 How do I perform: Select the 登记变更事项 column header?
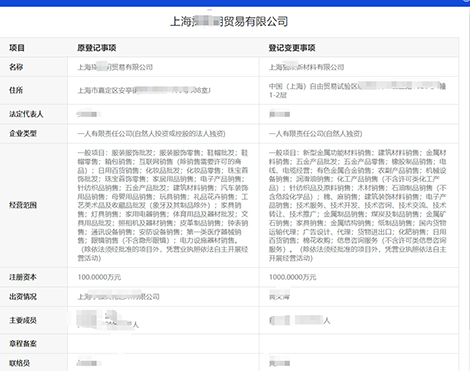coord(292,48)
